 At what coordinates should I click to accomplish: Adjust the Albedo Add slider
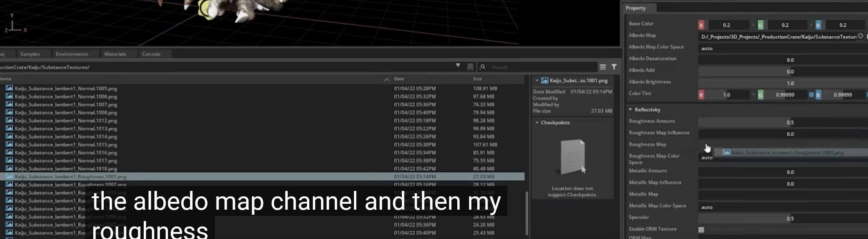pos(783,72)
